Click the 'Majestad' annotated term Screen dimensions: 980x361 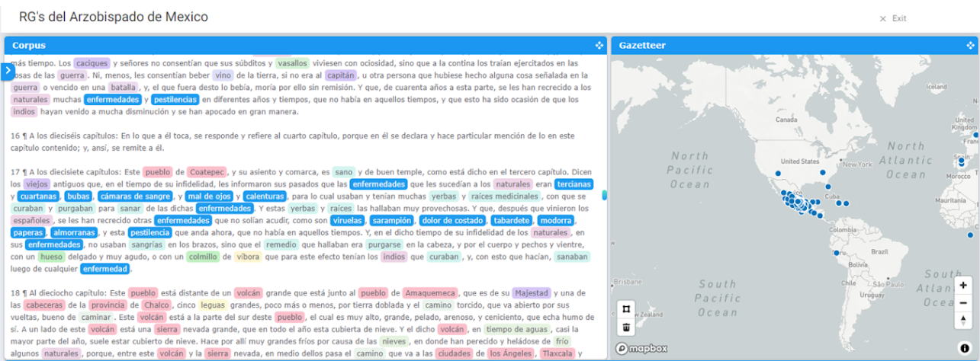coord(531,293)
